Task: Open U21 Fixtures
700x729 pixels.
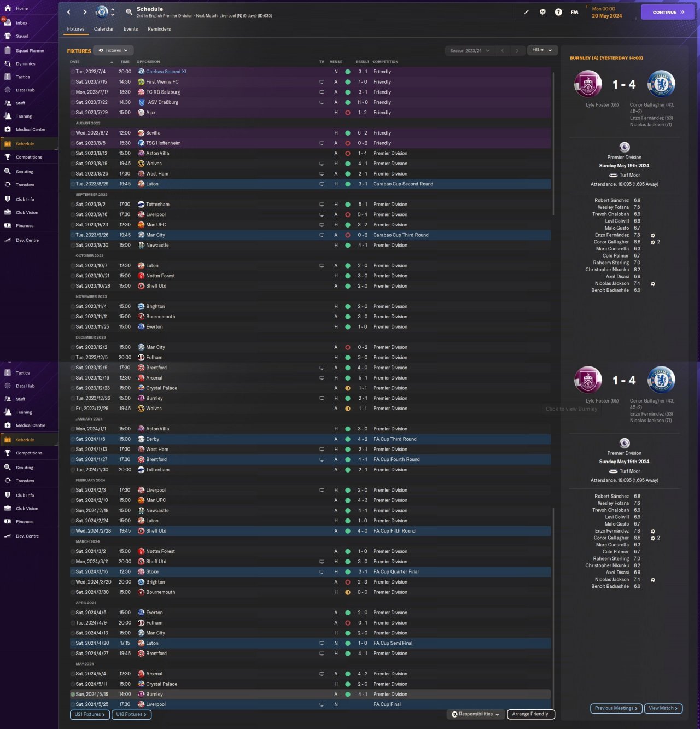Action: click(x=90, y=714)
